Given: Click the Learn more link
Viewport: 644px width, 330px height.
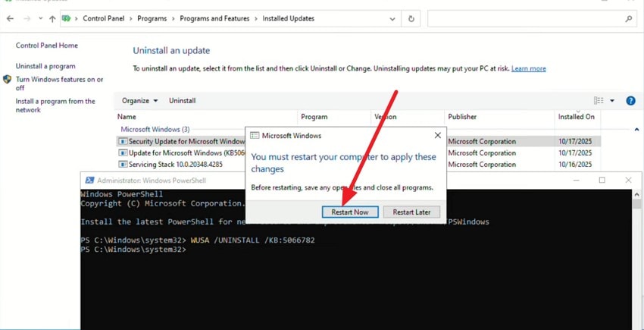Looking at the screenshot, I should (529, 69).
